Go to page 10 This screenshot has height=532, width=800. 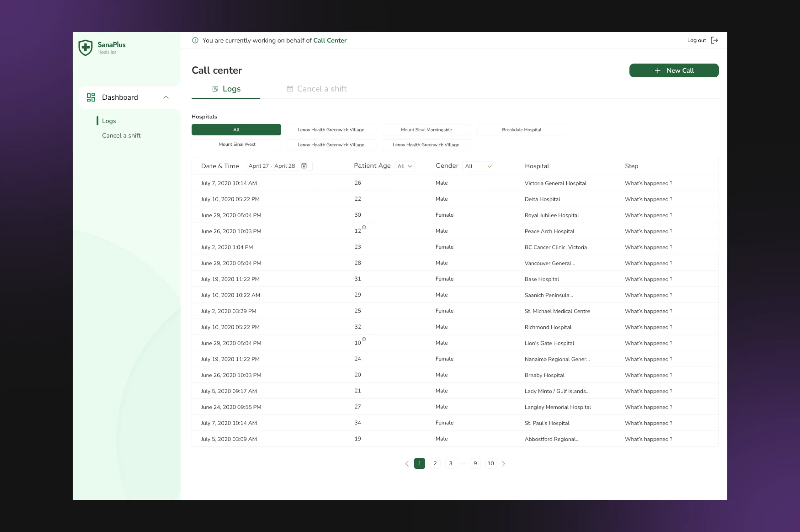point(490,463)
